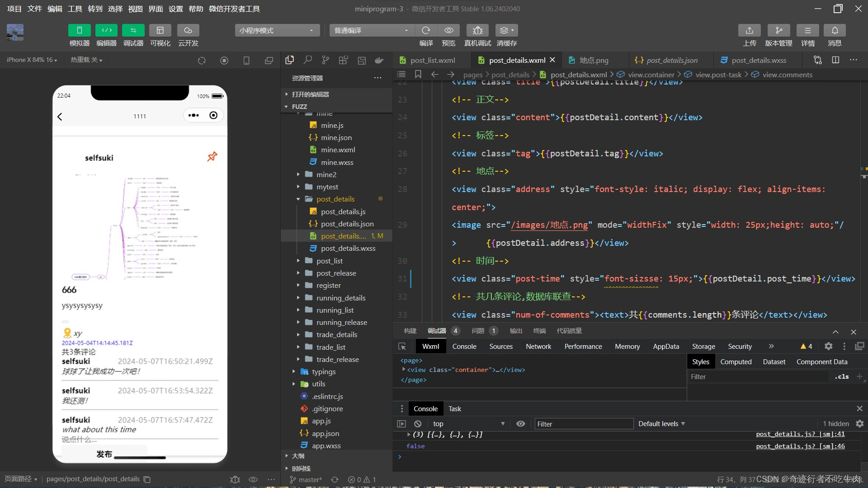The width and height of the screenshot is (868, 488).
Task: Toggle the 预览 preview eye icon
Action: pos(448,30)
